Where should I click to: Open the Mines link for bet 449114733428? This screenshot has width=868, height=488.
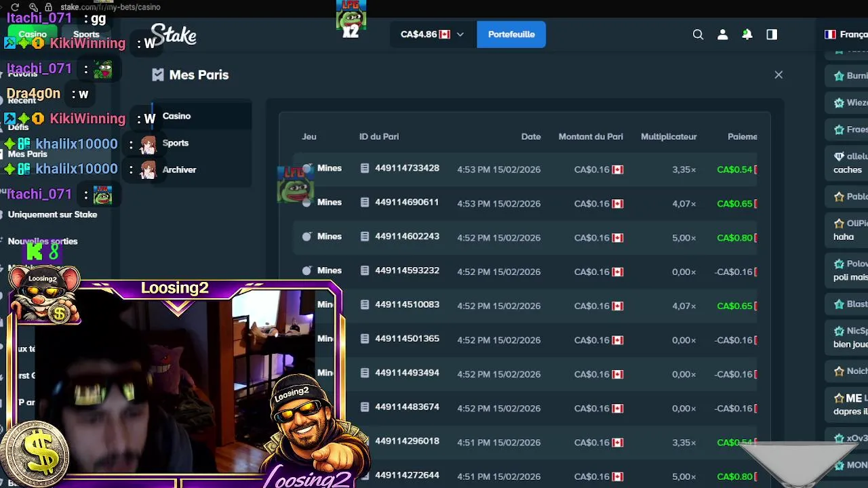tap(330, 168)
